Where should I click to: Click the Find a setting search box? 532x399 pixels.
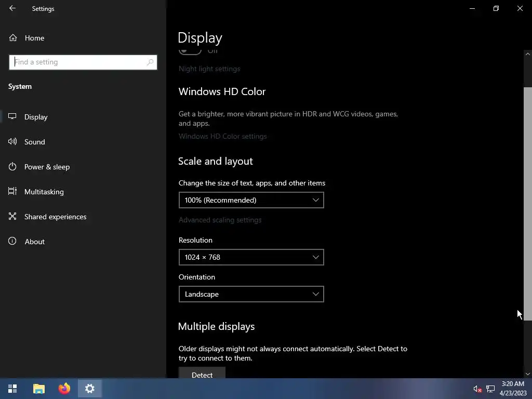click(x=83, y=62)
